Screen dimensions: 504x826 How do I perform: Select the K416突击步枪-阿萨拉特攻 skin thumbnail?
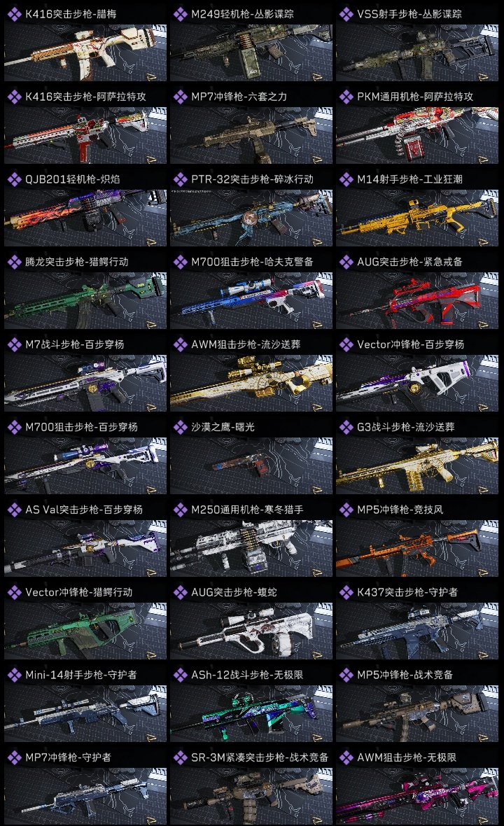85,135
